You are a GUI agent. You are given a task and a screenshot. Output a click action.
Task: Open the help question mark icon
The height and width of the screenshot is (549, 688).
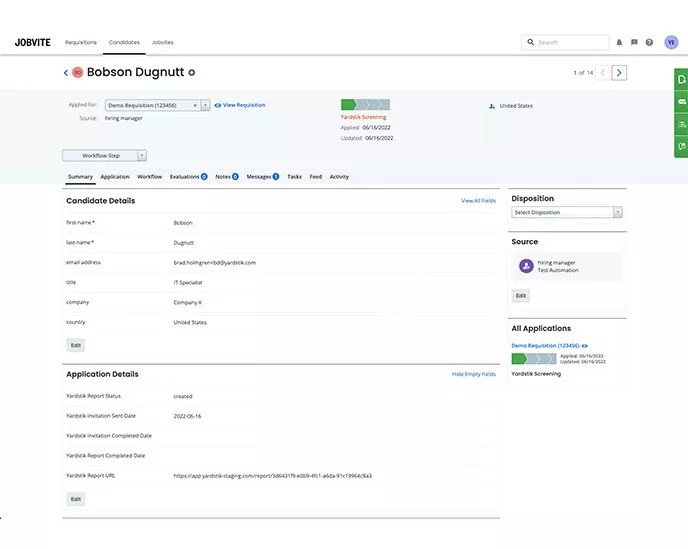point(649,43)
